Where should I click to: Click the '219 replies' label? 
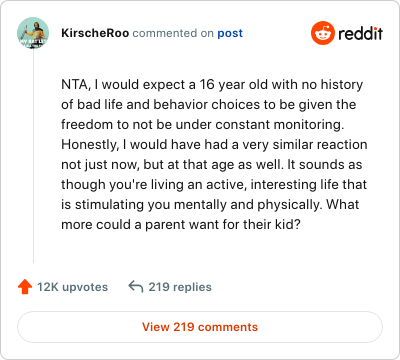point(180,287)
